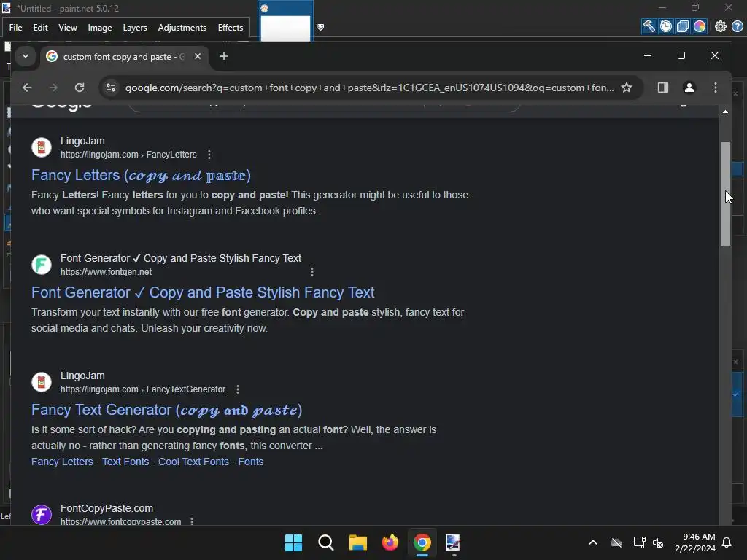Screen dimensions: 747x560
Task: Open the paint.net Layers menu
Action: (x=135, y=28)
